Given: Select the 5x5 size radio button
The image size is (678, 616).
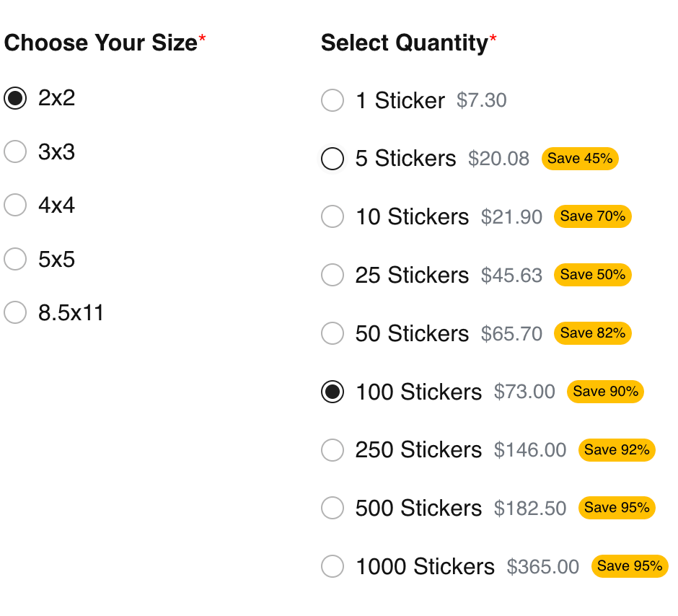Looking at the screenshot, I should coord(15,259).
